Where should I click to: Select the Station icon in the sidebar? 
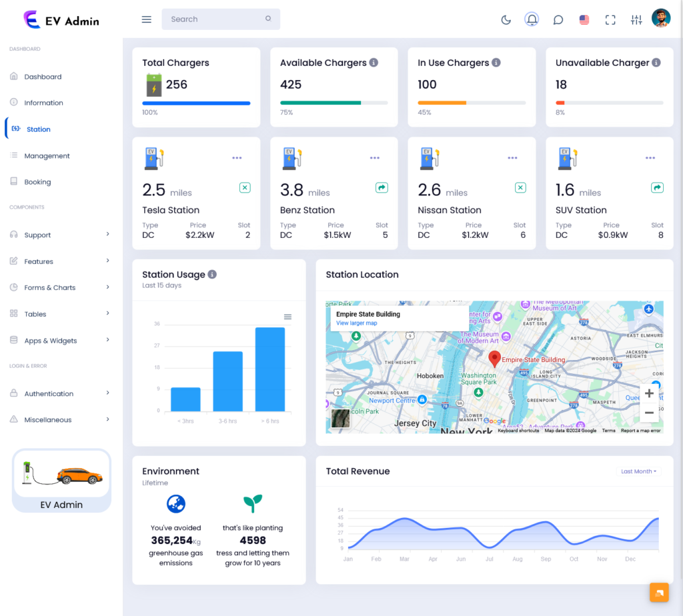pyautogui.click(x=13, y=129)
